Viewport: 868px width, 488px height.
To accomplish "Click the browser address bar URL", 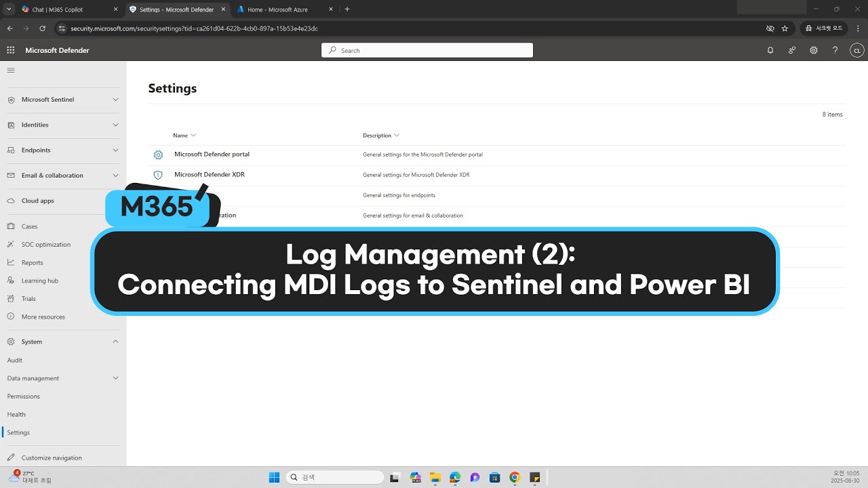I will click(194, 28).
